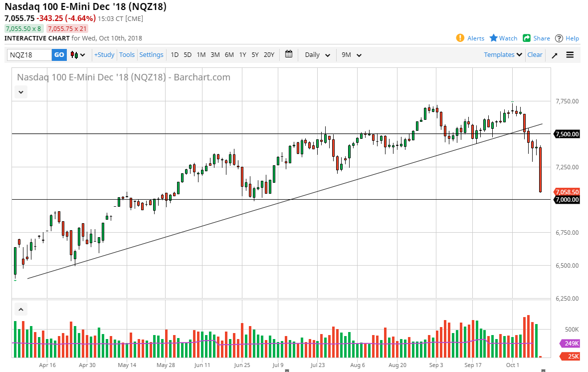This screenshot has height=372, width=588.
Task: Open the 9M time range dropdown
Action: click(351, 55)
